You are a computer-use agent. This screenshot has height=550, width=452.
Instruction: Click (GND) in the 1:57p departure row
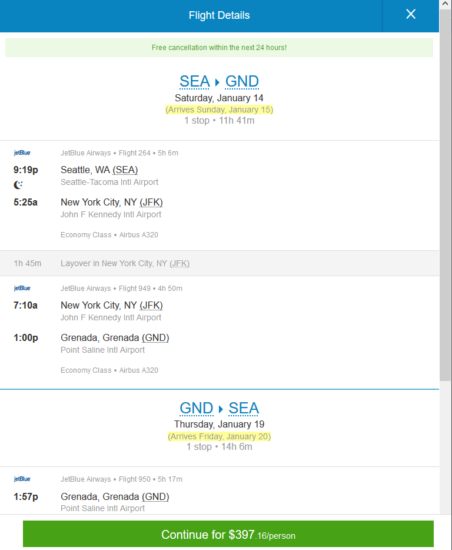click(155, 497)
